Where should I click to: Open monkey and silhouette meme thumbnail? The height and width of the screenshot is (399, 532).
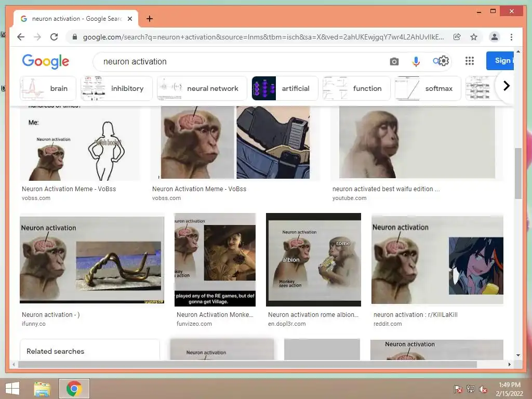point(80,143)
